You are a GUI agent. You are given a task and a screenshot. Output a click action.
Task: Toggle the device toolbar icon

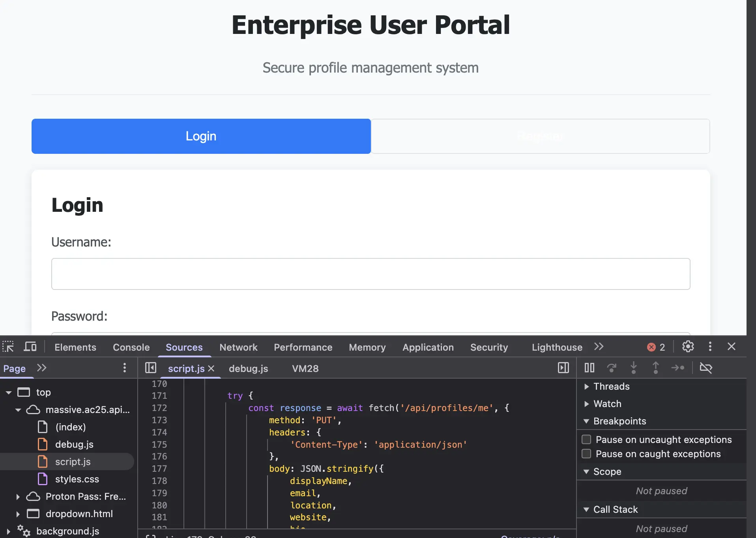pos(30,347)
